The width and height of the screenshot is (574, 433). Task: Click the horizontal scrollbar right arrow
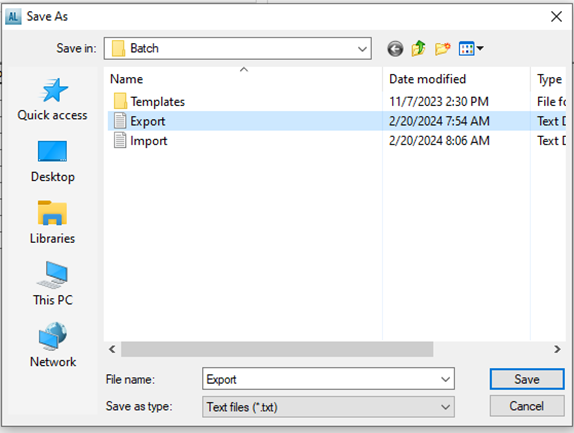tap(557, 349)
